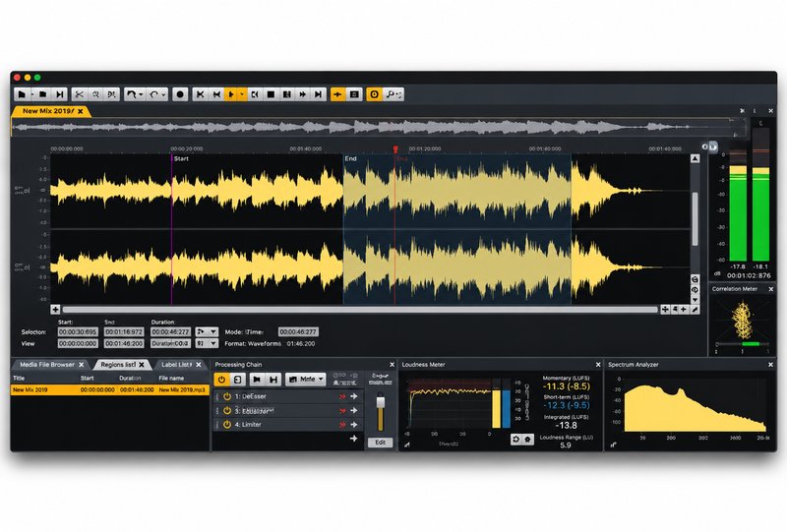Click the plus button left of scrollbar

click(x=55, y=310)
